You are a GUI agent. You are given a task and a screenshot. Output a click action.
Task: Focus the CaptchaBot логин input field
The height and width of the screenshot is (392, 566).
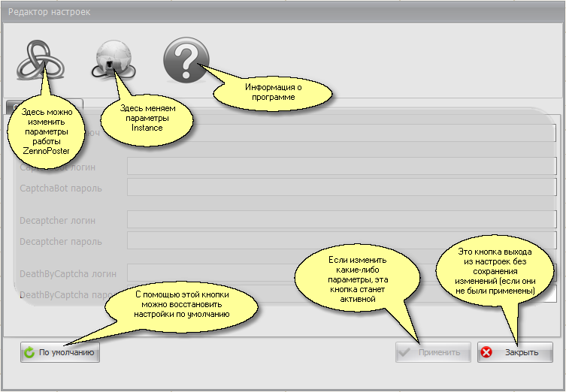tap(338, 166)
